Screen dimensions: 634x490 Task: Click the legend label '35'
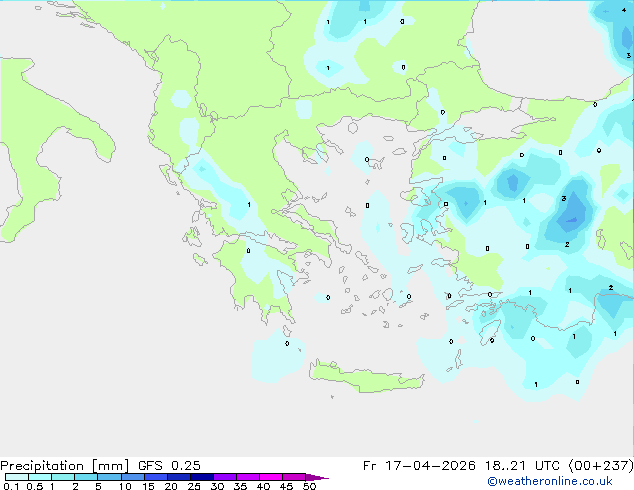[240, 486]
